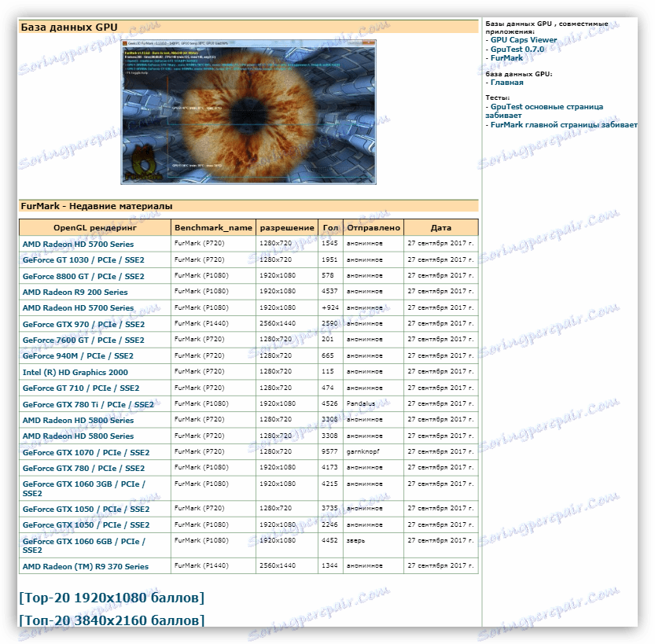Screen dimensions: 655x644
Task: Click FurMark - Недавние материалы heading
Action: point(97,206)
